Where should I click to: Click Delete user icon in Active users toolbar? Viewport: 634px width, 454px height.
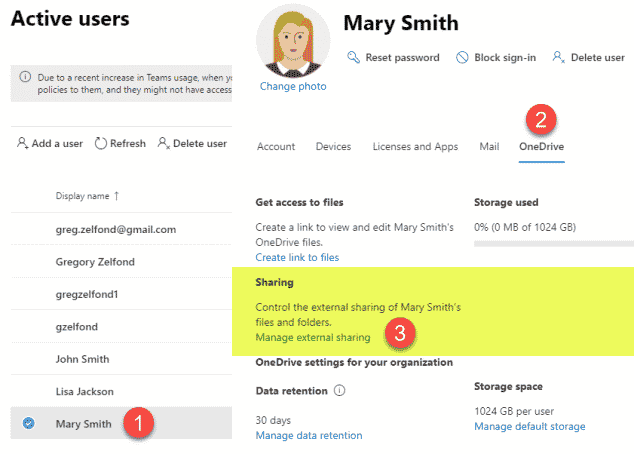pyautogui.click(x=163, y=143)
